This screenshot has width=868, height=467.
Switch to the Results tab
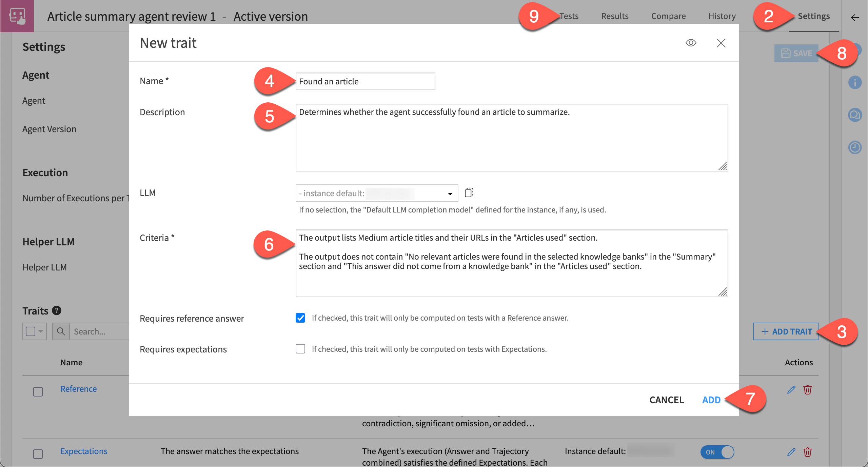pos(614,16)
